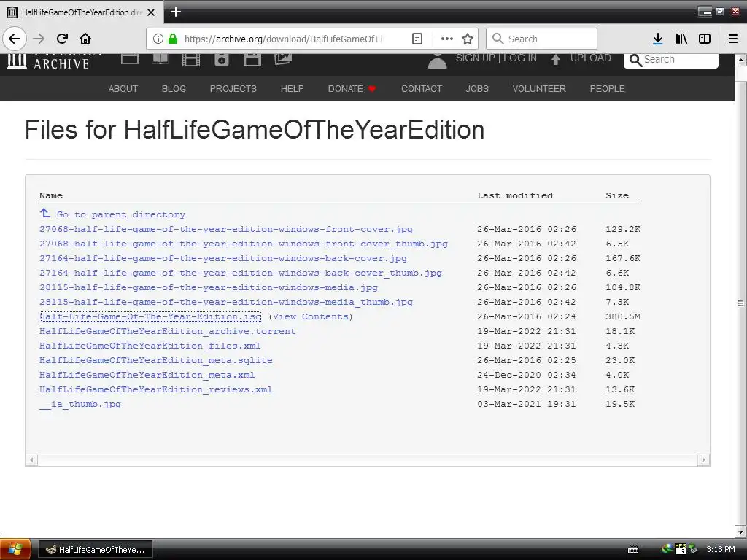Open HalfLifeGameOfTheYearEdition_meta.sqlite link
This screenshot has height=560, width=747.
coord(156,360)
